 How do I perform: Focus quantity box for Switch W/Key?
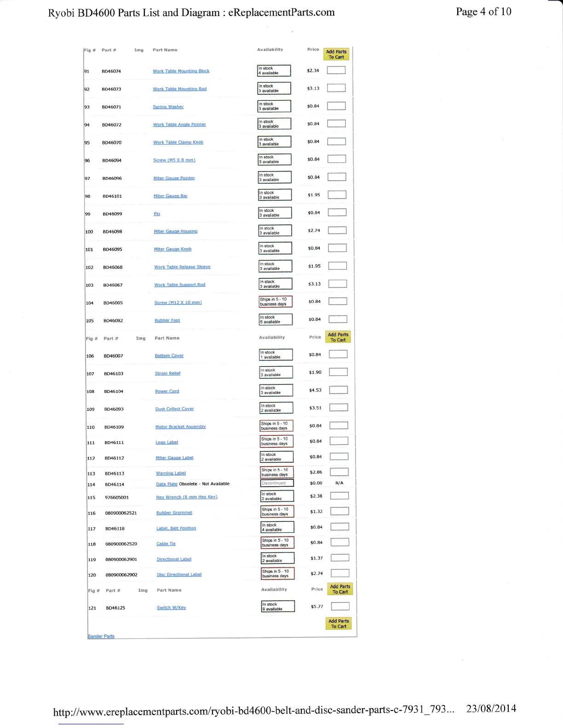pyautogui.click(x=340, y=607)
